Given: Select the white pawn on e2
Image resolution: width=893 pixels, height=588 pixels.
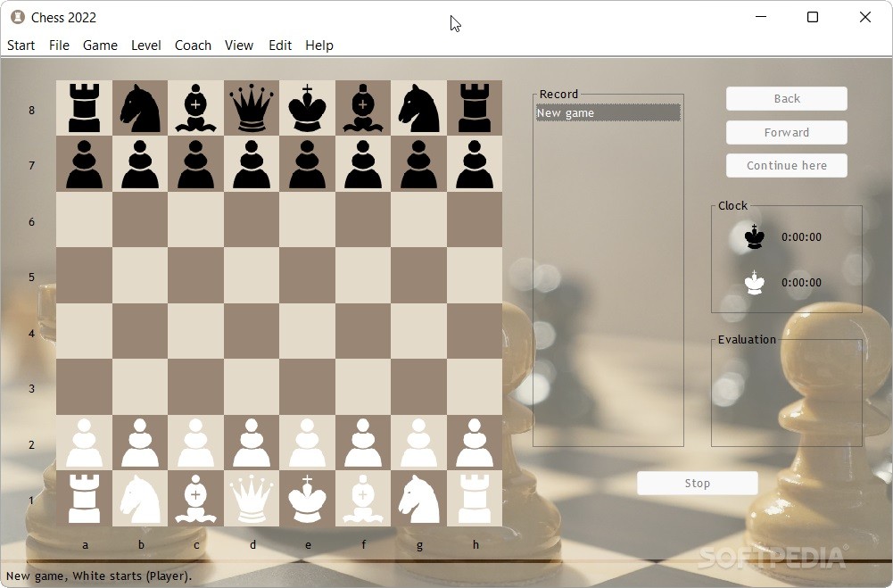Looking at the screenshot, I should coord(307,443).
